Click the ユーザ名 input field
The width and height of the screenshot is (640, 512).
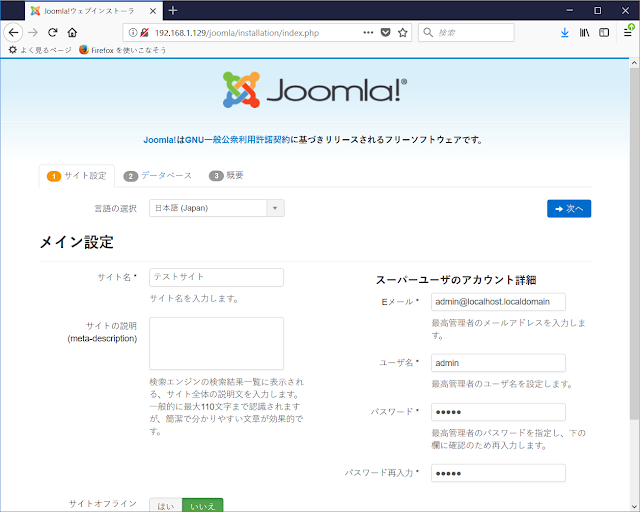tap(498, 363)
